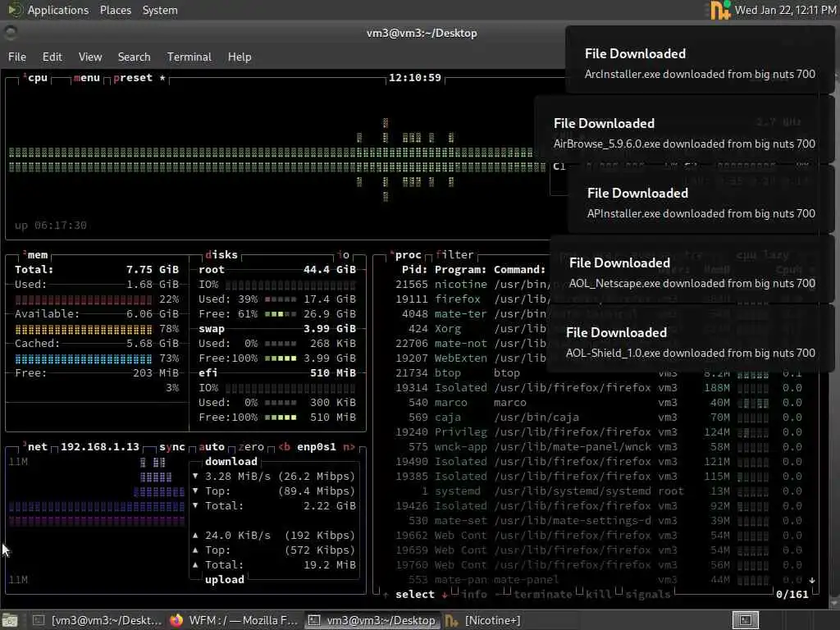Open the terminal File menu
The image size is (840, 630).
click(17, 57)
